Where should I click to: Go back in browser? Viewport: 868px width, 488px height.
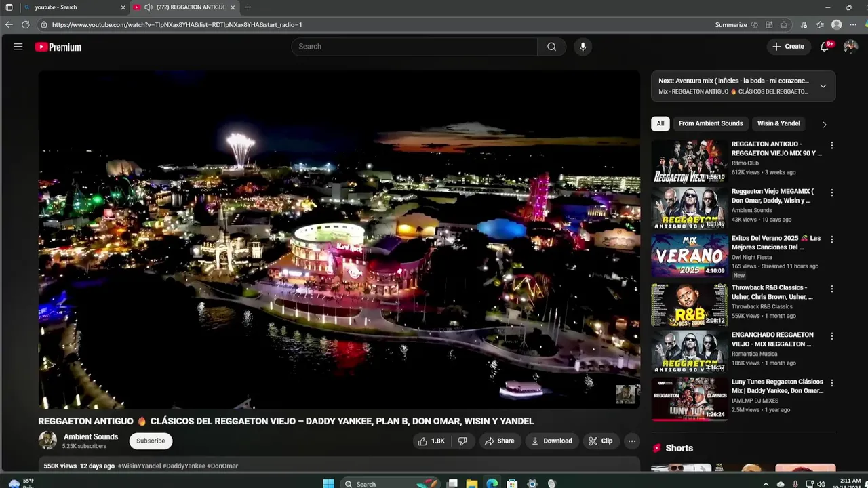coord(9,24)
